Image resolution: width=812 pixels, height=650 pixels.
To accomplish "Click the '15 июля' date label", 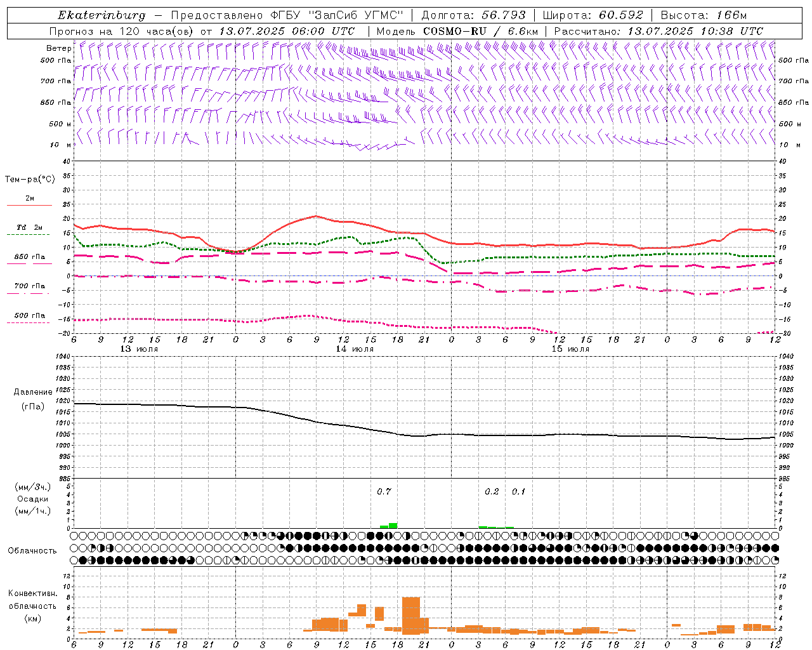I will coord(570,348).
